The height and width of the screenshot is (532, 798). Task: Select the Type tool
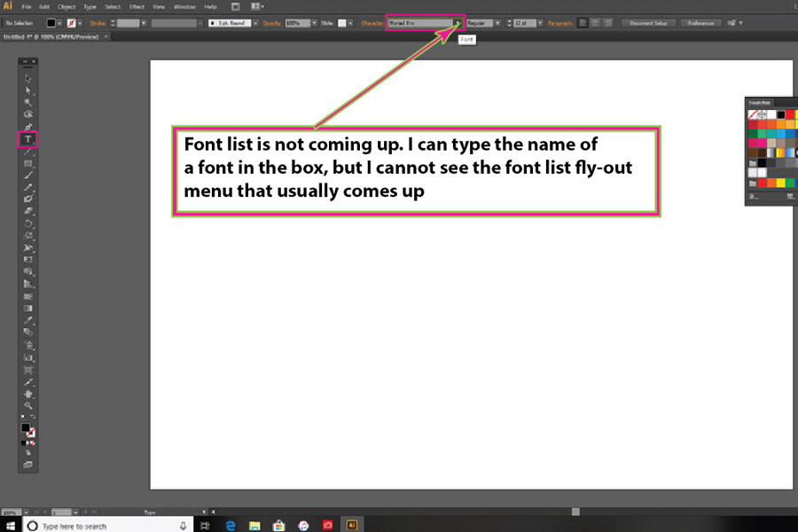tap(28, 139)
